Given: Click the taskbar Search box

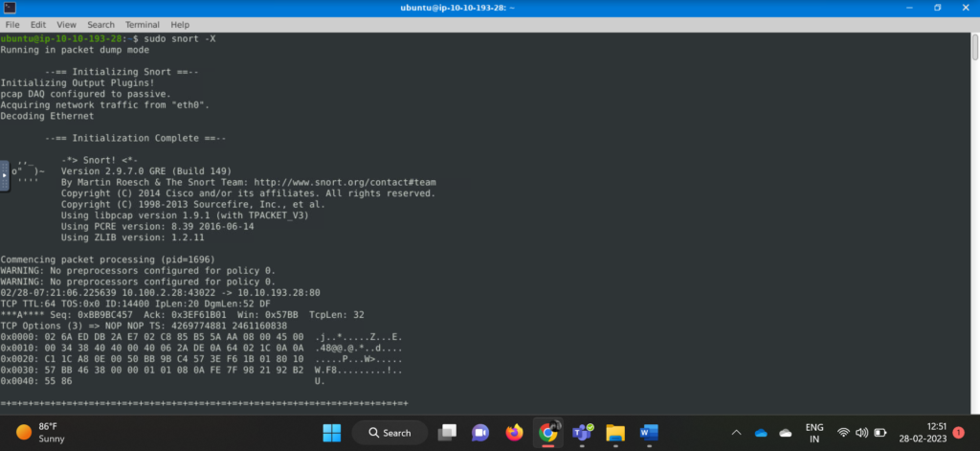Looking at the screenshot, I should pos(389,433).
